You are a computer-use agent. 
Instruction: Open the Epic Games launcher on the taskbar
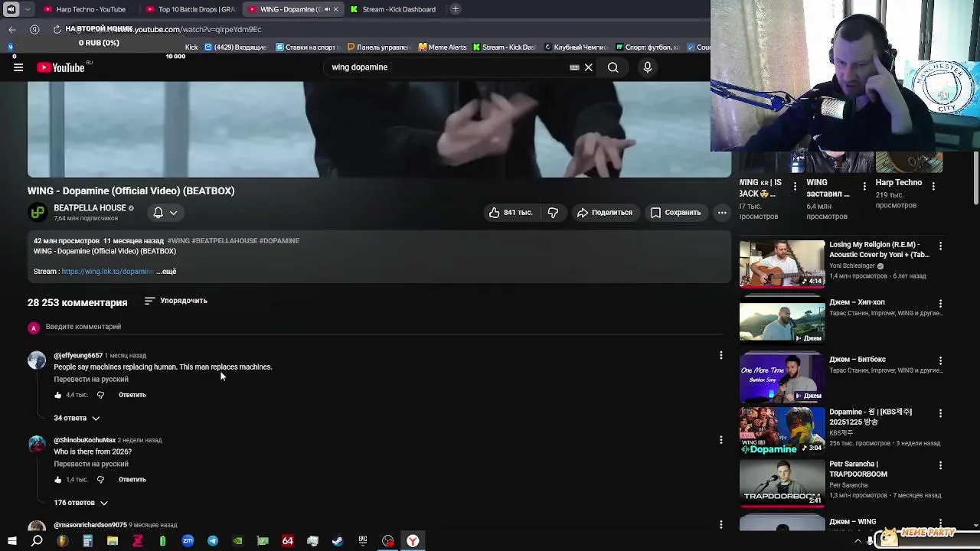tap(362, 541)
